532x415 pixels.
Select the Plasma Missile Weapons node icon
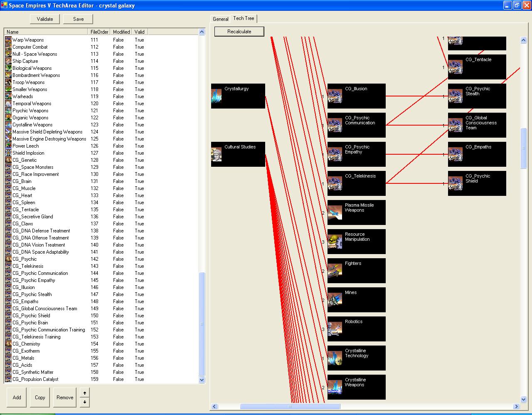pyautogui.click(x=335, y=212)
